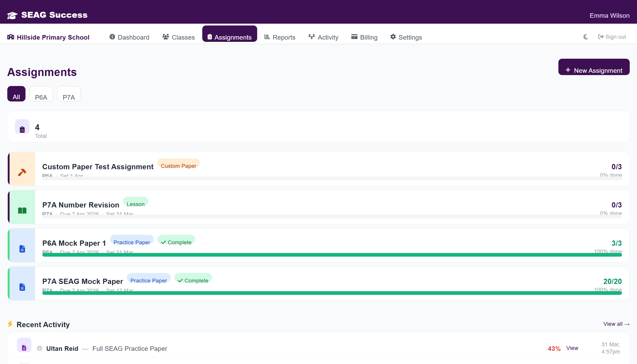This screenshot has width=637, height=364.
Task: Open P6A Mock Paper 1 title
Action: pyautogui.click(x=74, y=243)
